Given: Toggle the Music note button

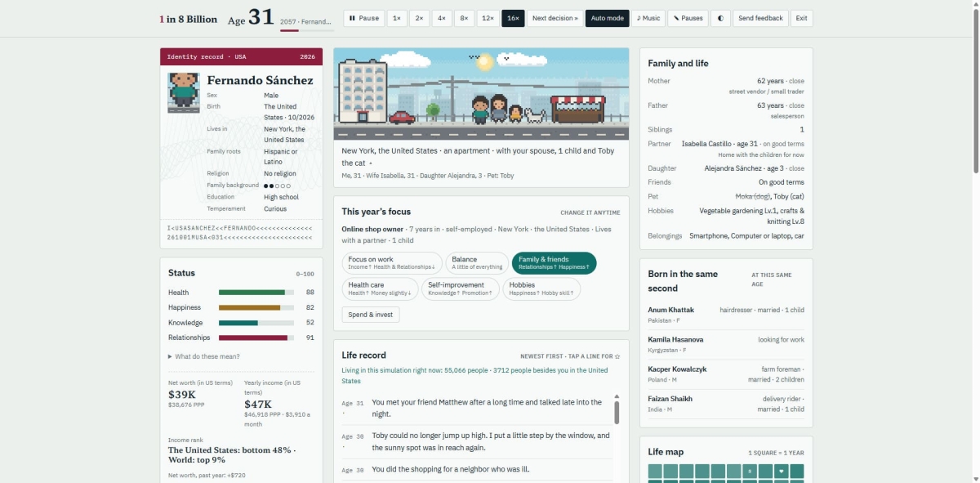Looking at the screenshot, I should click(648, 18).
